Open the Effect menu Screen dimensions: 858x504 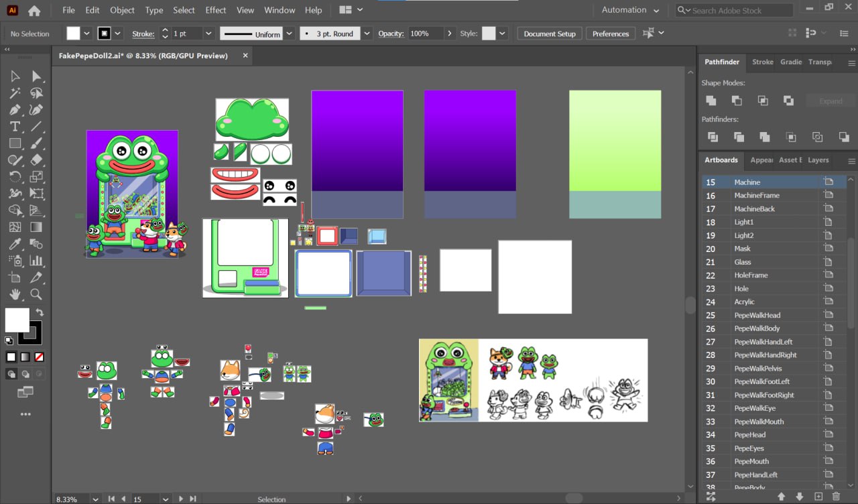coord(216,10)
